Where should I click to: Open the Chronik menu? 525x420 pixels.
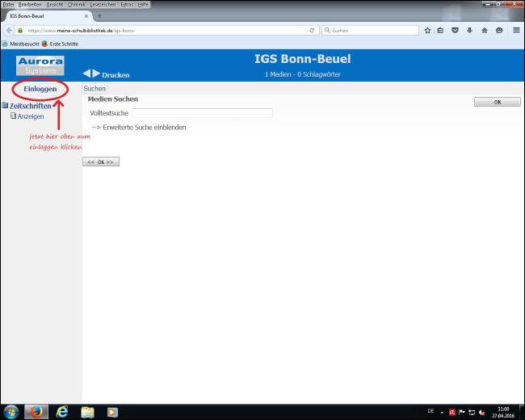pos(76,4)
